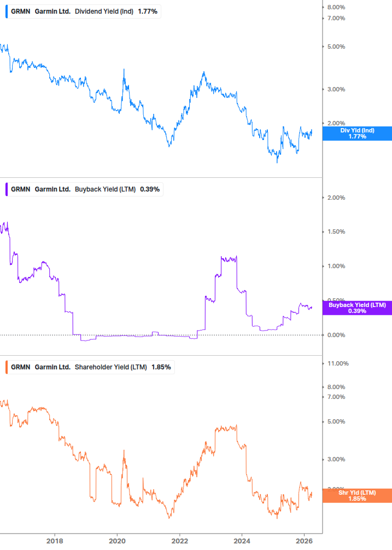392x550 pixels.
Task: Click the 2026 label on the time axis
Action: (305, 541)
